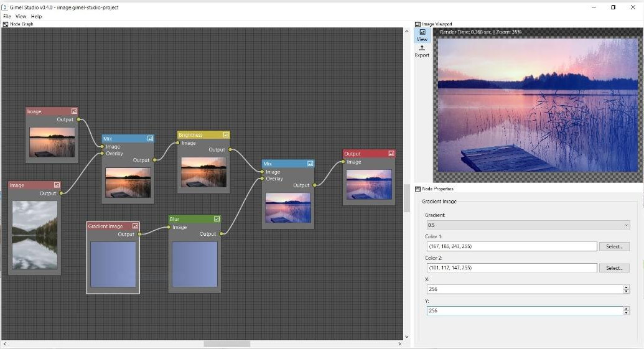This screenshot has height=349, width=644.
Task: Open the File menu
Action: click(7, 16)
